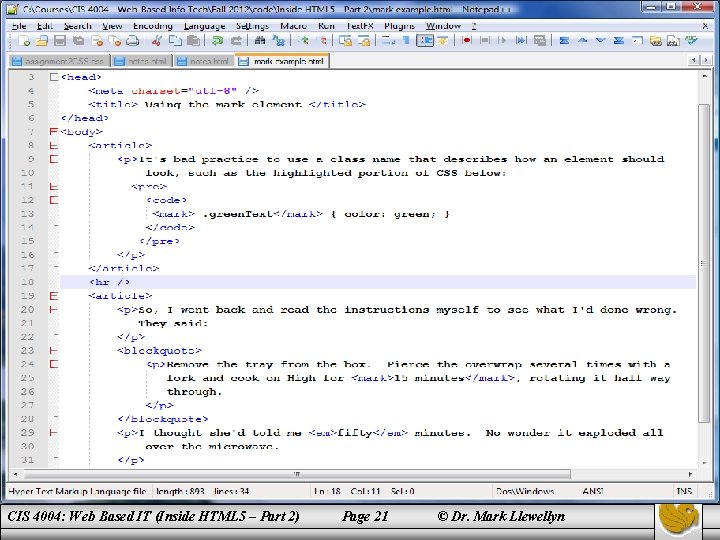Click the macro Playback icon

pyautogui.click(x=502, y=41)
